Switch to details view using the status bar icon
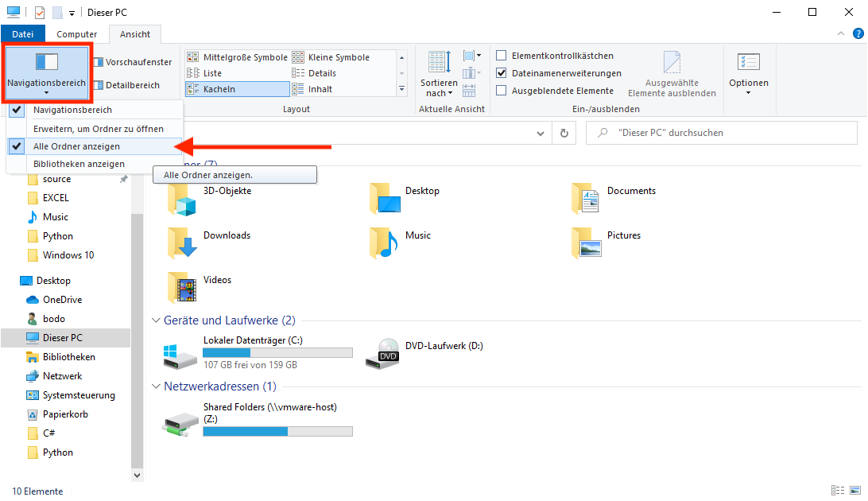The height and width of the screenshot is (501, 868). point(838,491)
